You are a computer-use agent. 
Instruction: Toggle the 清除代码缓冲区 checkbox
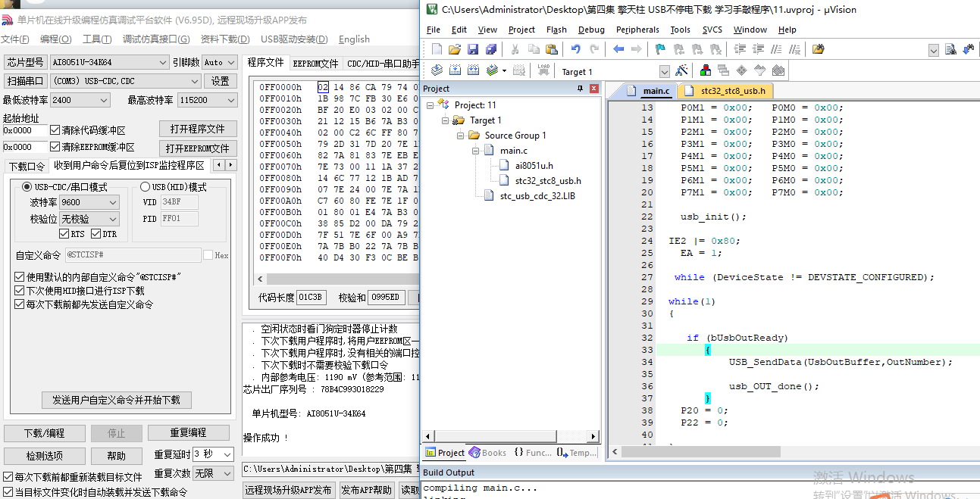[x=55, y=130]
